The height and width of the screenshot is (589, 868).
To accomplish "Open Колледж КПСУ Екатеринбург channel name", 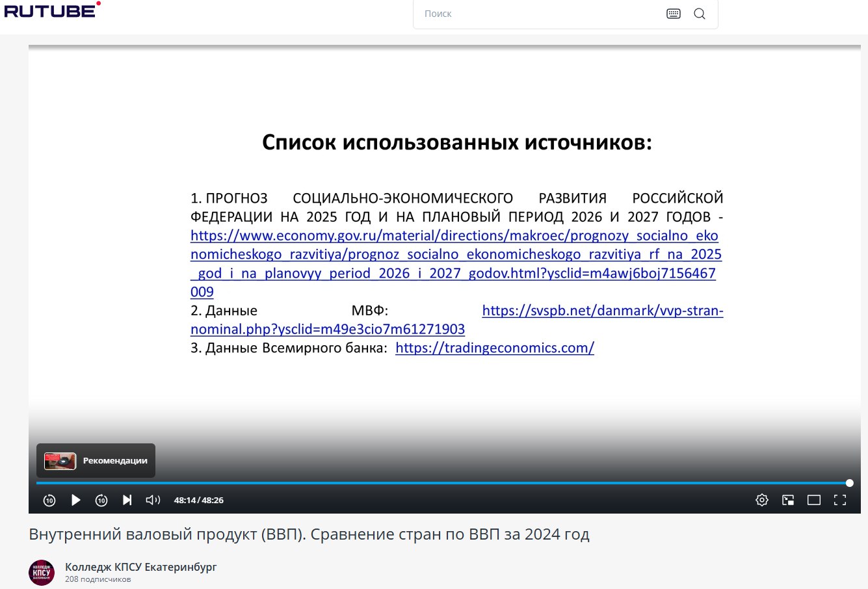I will 141,567.
